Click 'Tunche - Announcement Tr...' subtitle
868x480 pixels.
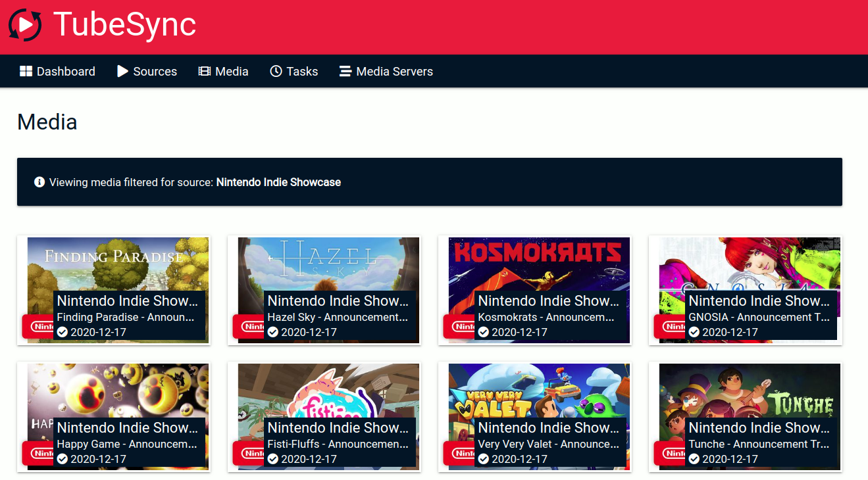(x=759, y=444)
